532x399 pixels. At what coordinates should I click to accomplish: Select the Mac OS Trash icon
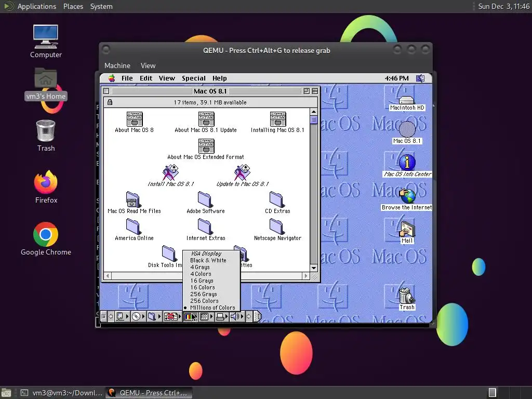tap(406, 296)
